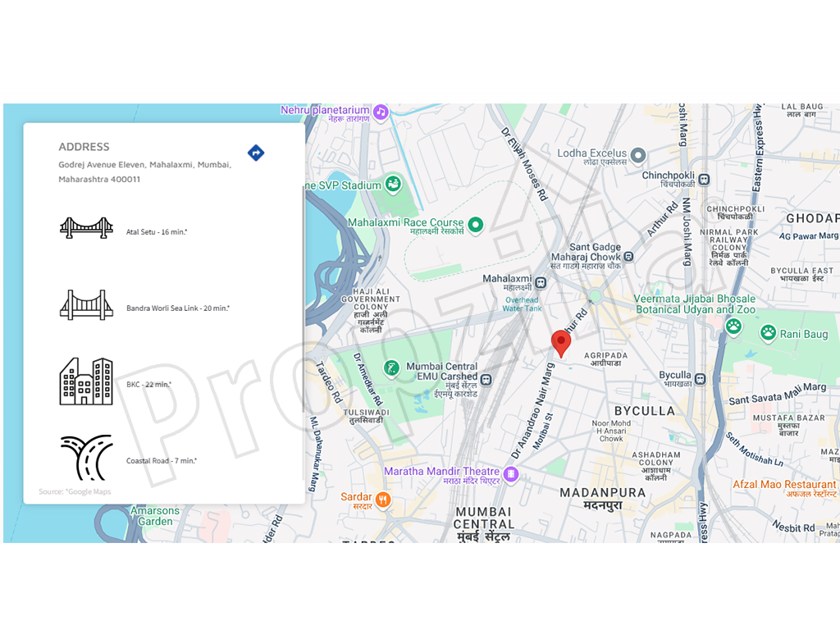
Task: Open the Sardar restaurant marker
Action: 383,500
